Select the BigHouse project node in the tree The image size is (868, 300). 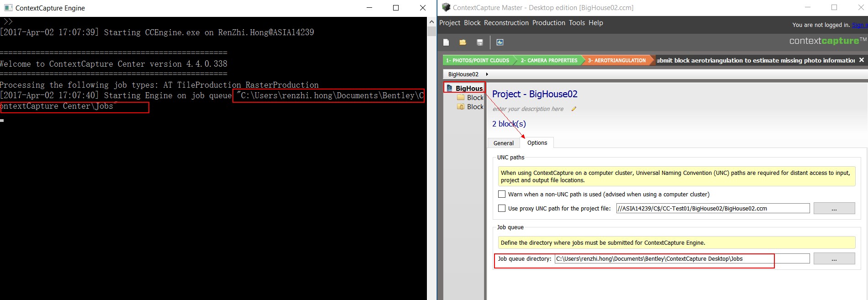tap(464, 88)
